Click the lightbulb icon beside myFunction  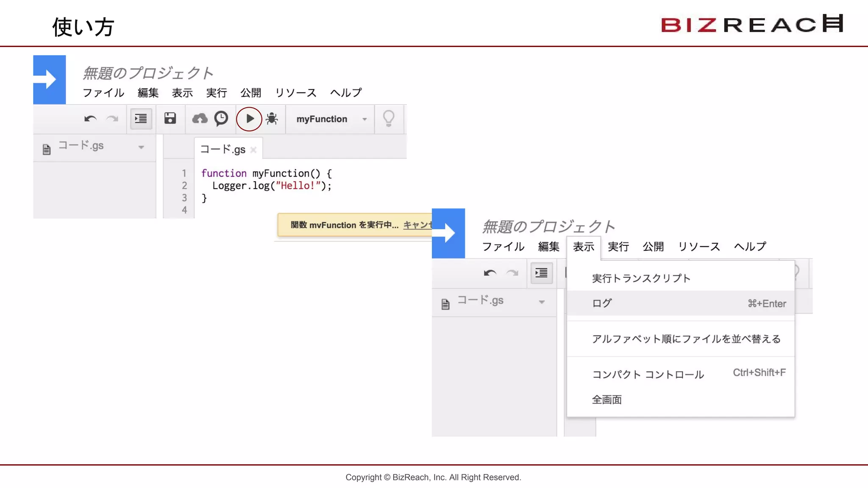(388, 119)
